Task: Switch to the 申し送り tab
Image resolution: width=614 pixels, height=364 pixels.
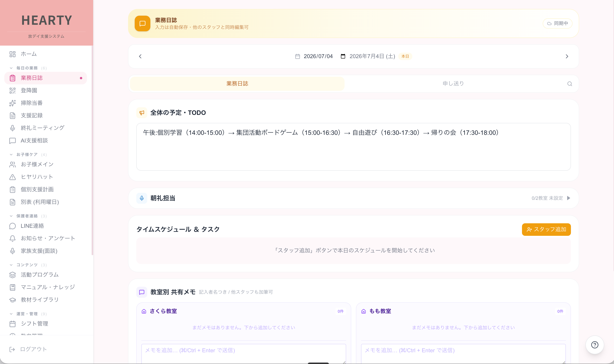Action: (x=453, y=84)
